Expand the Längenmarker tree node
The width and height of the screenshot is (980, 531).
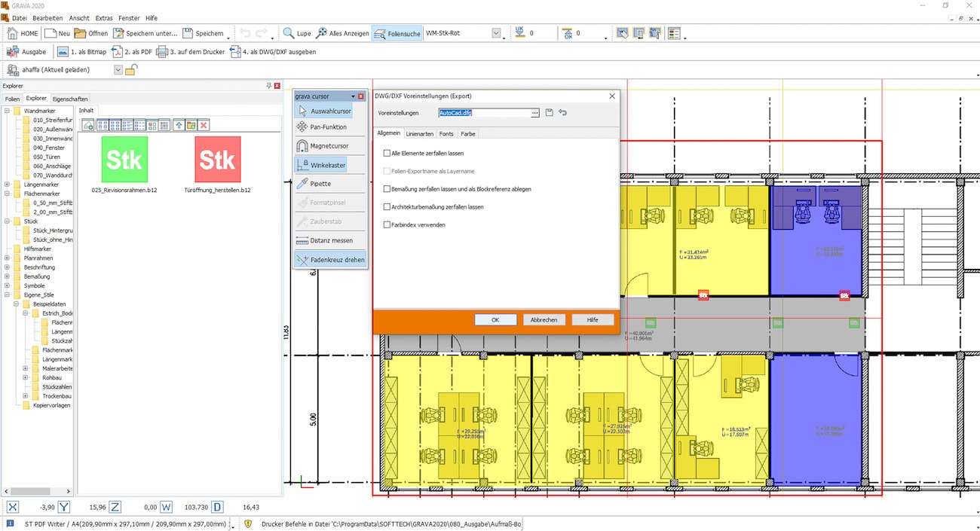[8, 185]
